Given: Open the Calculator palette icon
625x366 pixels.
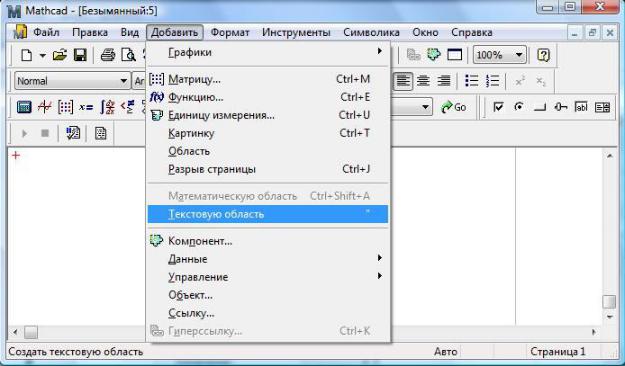Looking at the screenshot, I should click(x=24, y=107).
